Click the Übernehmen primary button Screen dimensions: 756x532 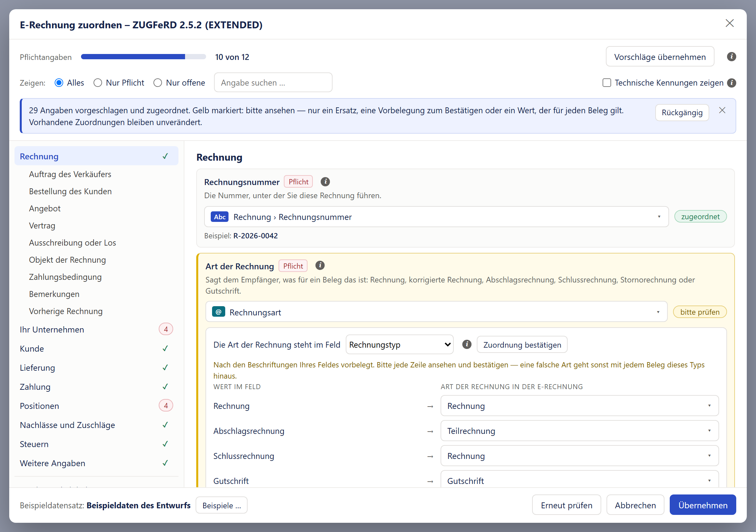(703, 505)
